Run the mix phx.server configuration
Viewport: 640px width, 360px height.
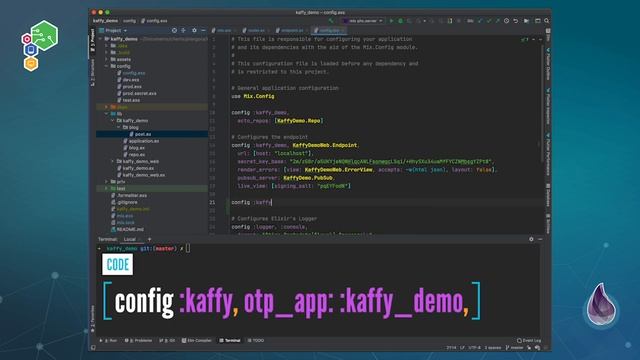coord(391,20)
